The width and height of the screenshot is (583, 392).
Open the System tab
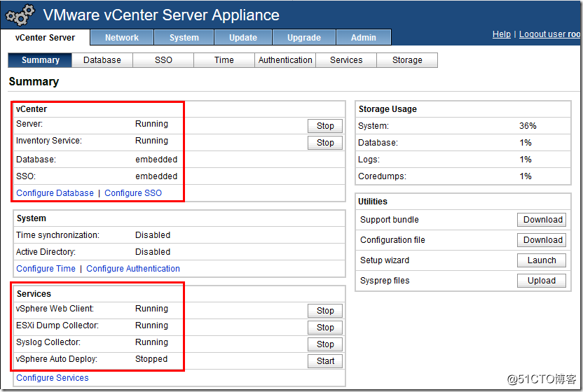click(x=184, y=38)
